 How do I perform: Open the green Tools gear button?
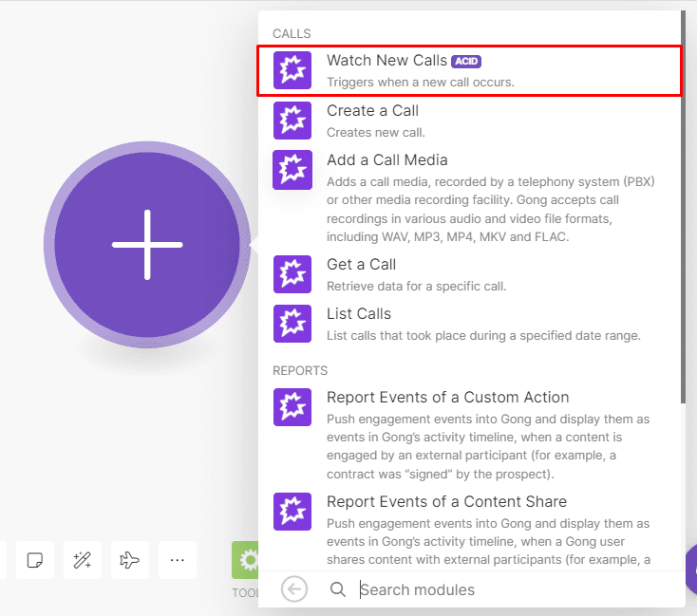click(x=248, y=560)
